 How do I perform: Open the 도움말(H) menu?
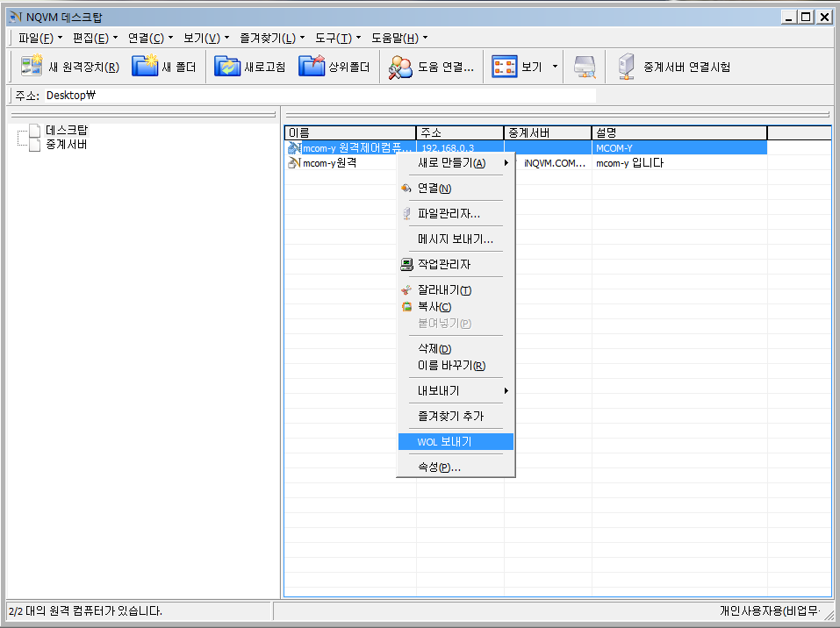(x=399, y=38)
